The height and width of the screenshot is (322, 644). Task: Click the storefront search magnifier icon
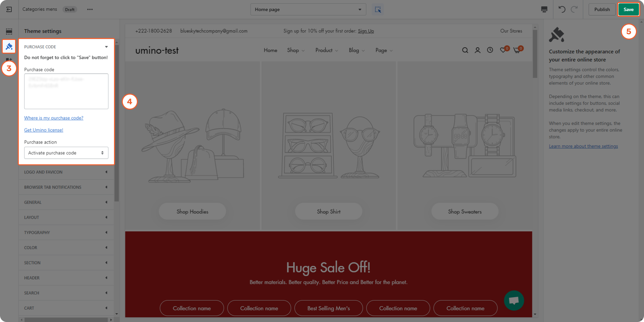(x=465, y=50)
